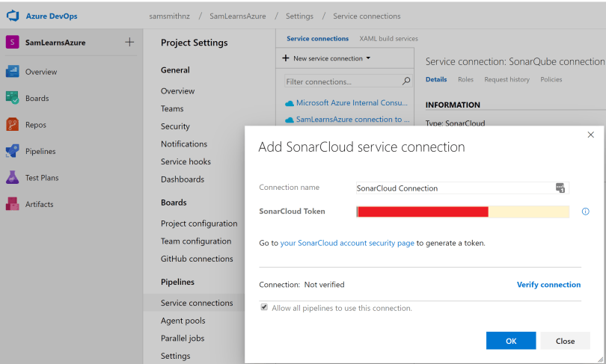This screenshot has height=364, width=606.
Task: Open Team configuration under Boards
Action: tap(196, 241)
